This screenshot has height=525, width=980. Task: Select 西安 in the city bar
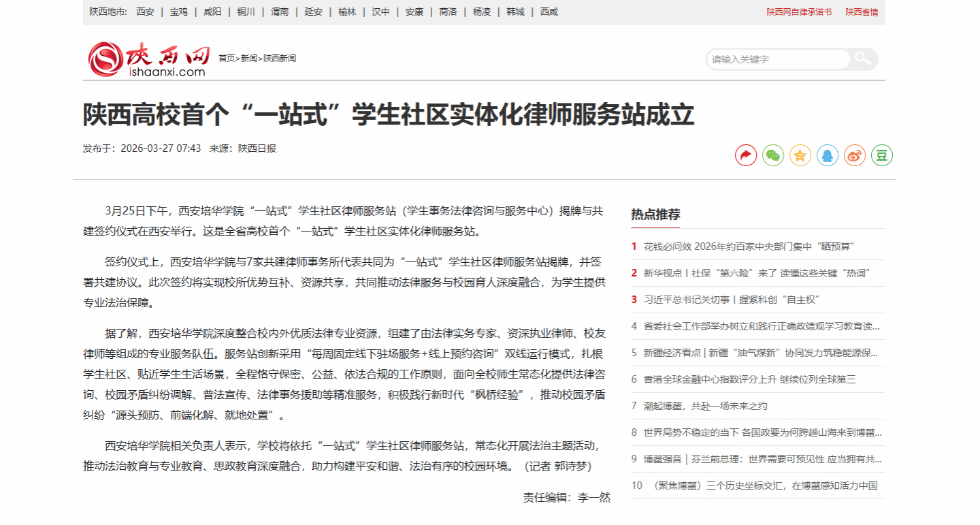pyautogui.click(x=145, y=12)
